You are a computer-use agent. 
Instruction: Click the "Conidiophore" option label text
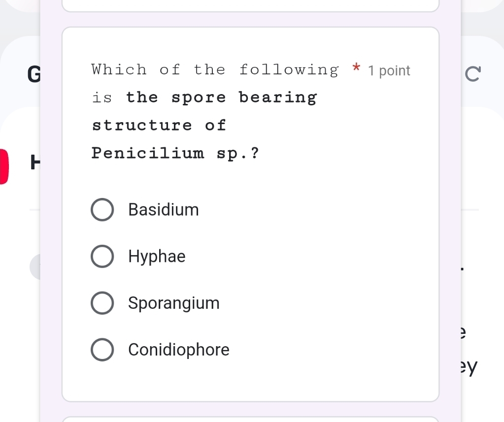[x=179, y=350]
